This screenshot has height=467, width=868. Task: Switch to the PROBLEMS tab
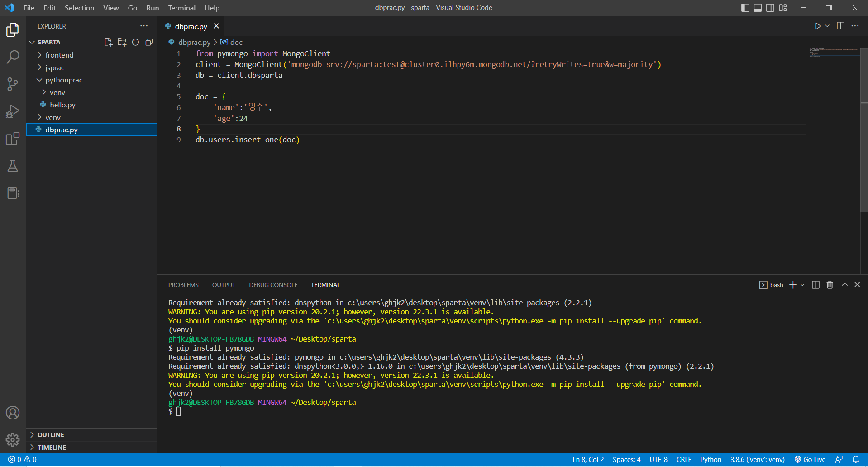pyautogui.click(x=183, y=285)
